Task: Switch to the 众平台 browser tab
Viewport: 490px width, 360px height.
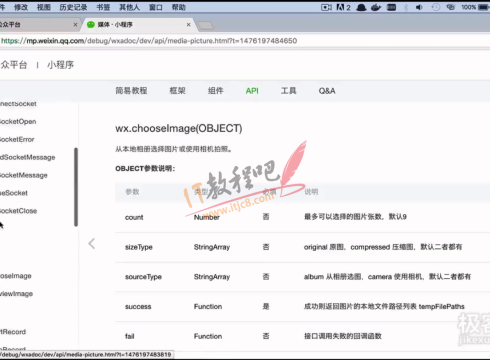Action: [37, 24]
